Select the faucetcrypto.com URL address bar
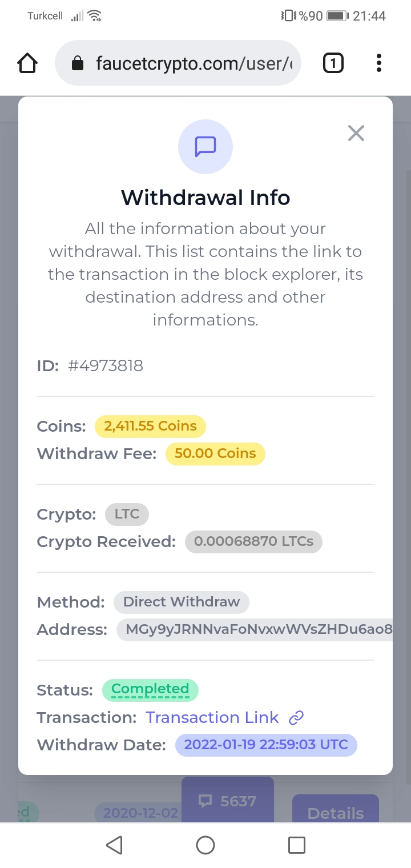This screenshot has height=868, width=411. coord(178,63)
